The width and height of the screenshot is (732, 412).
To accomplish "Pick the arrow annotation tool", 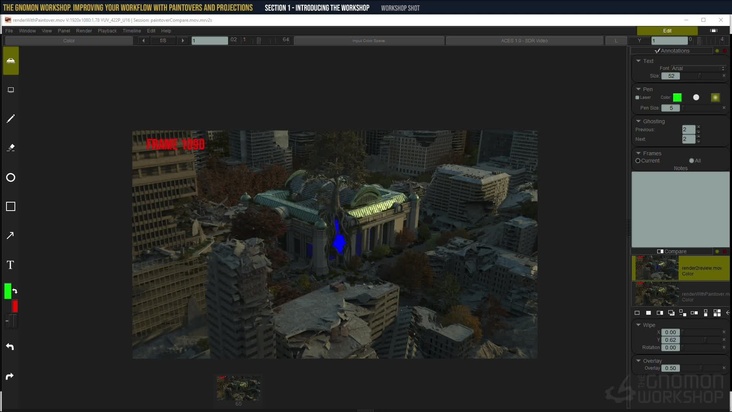I will [x=11, y=236].
